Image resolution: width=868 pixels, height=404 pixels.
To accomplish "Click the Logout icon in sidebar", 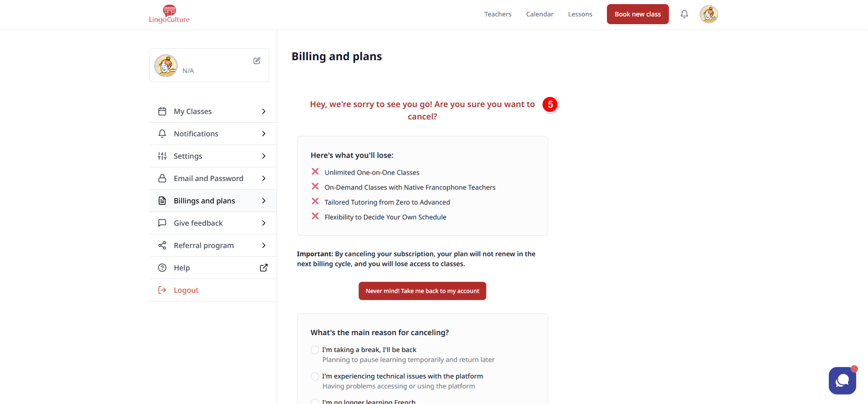I will click(162, 290).
